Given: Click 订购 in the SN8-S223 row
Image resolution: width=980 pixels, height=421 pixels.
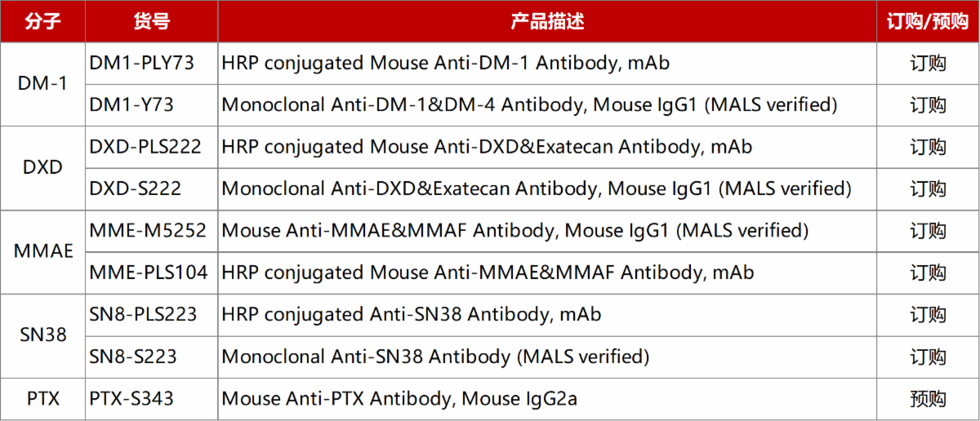Looking at the screenshot, I should click(x=928, y=357).
